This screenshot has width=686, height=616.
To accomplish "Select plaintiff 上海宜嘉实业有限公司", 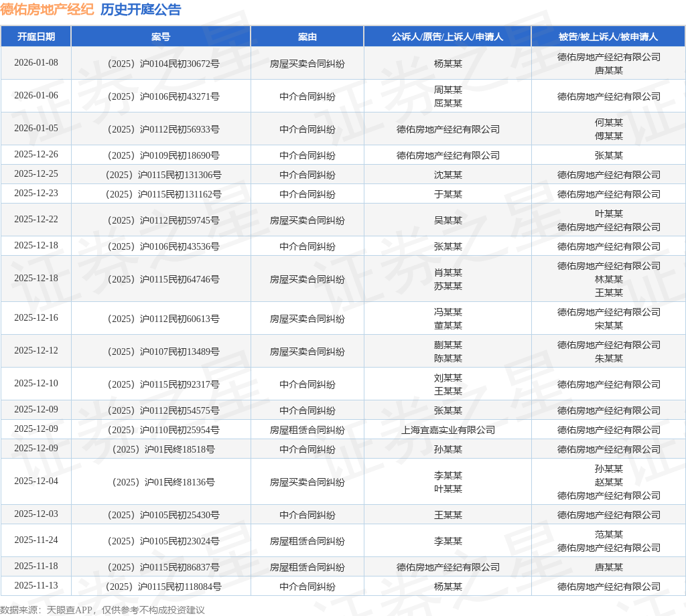I will pos(448,430).
